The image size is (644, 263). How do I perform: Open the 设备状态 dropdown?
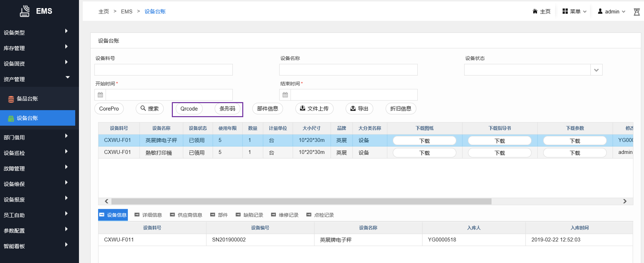[596, 70]
